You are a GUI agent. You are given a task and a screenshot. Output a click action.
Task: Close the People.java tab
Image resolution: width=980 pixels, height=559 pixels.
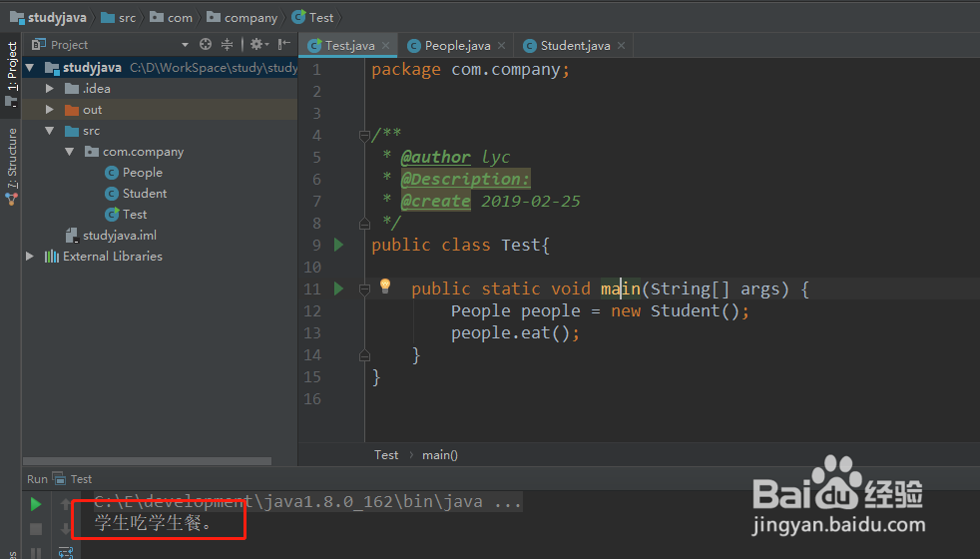[x=501, y=46]
